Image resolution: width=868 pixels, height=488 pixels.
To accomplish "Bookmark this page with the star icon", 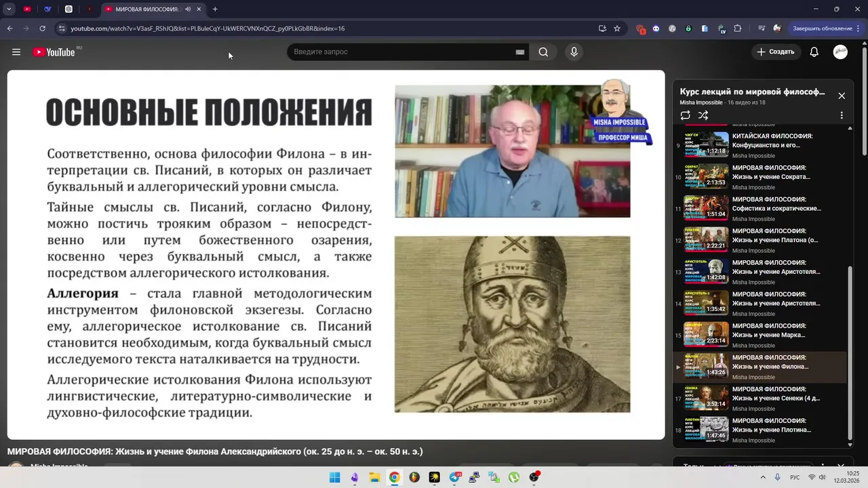I will point(617,28).
